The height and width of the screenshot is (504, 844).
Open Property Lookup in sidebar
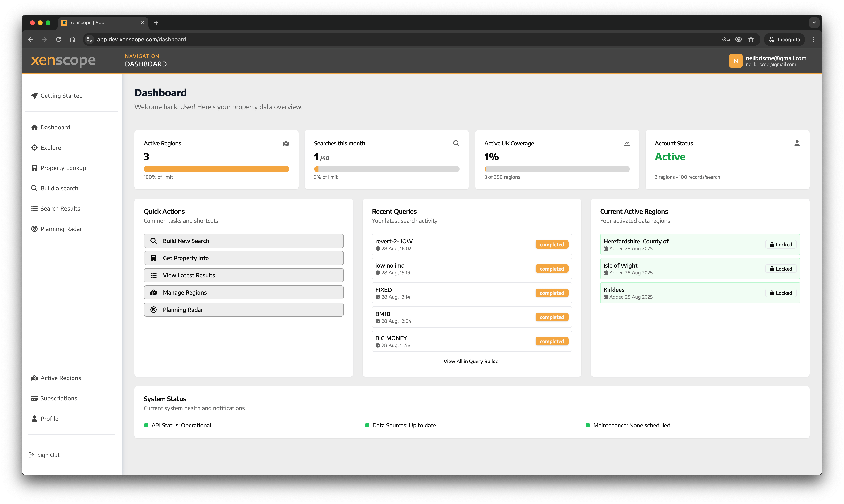point(63,168)
